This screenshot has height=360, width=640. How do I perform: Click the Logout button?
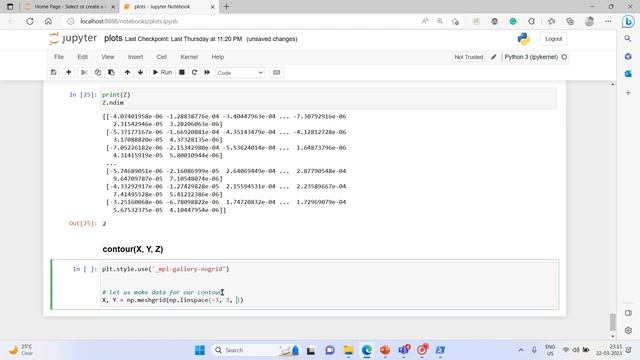(553, 39)
